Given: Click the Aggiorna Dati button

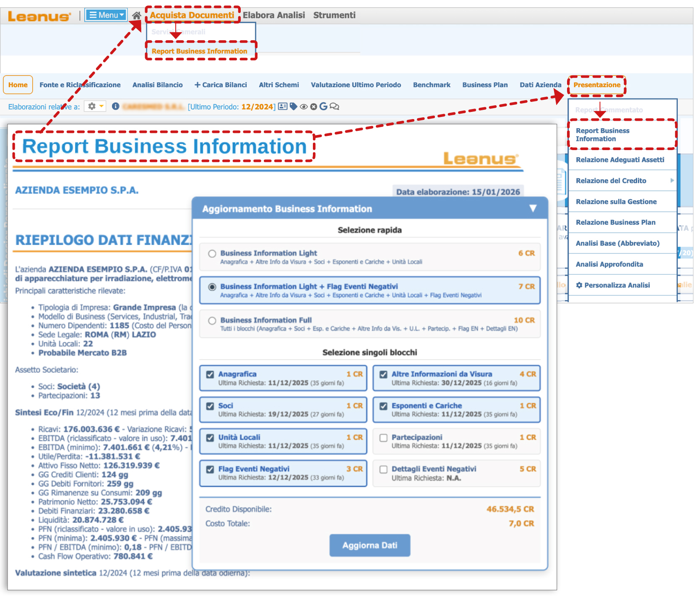Looking at the screenshot, I should pyautogui.click(x=370, y=545).
